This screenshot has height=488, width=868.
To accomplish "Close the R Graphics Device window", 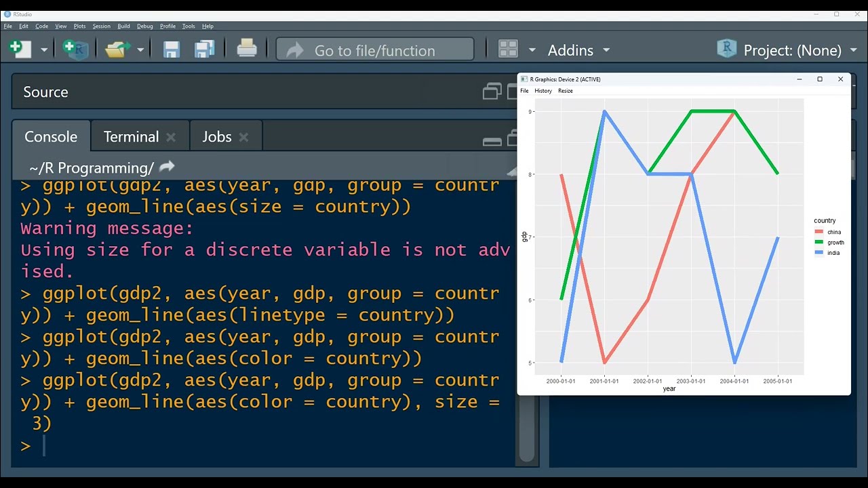I will click(x=840, y=79).
